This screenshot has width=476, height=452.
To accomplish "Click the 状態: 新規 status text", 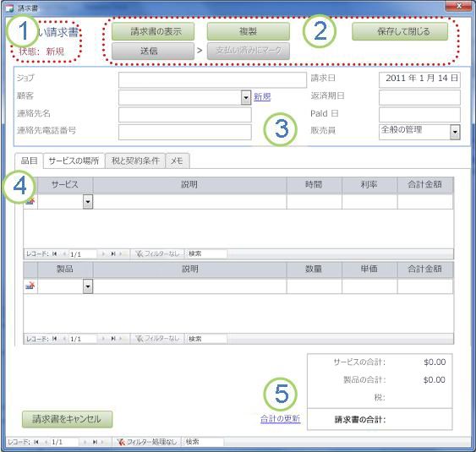I will click(41, 52).
